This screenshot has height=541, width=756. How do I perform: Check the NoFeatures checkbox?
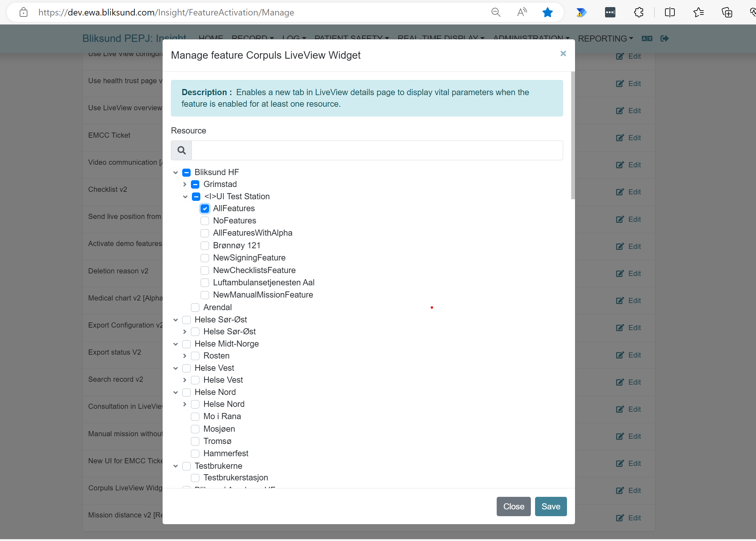click(x=204, y=221)
